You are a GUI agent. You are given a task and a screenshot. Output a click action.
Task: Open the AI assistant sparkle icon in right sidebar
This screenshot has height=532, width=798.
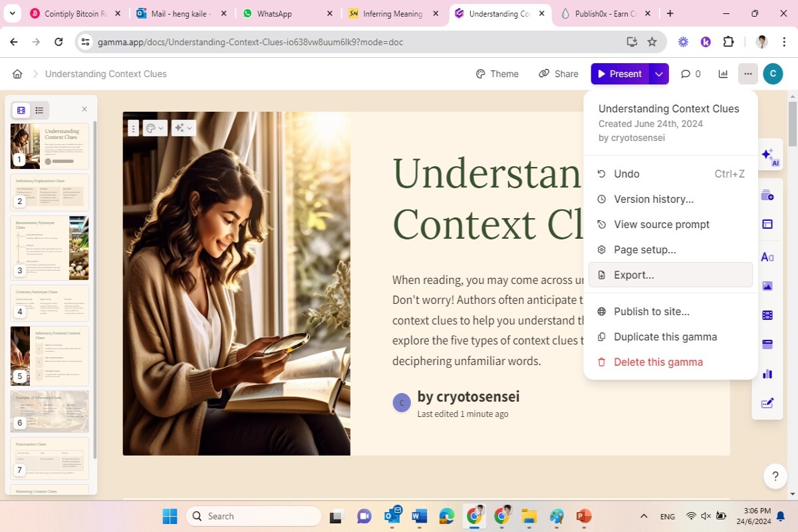click(769, 157)
